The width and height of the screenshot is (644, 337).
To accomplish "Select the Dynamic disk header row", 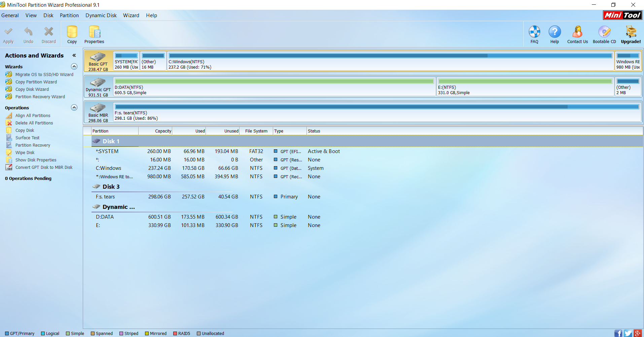I will [x=367, y=207].
